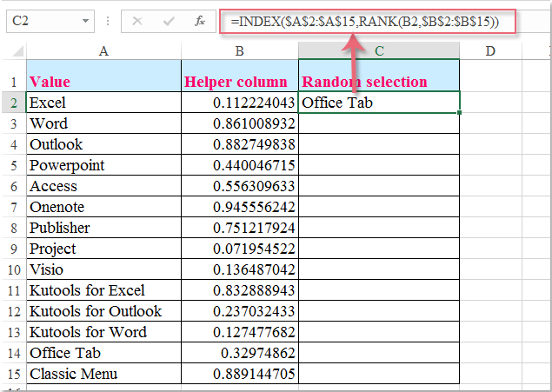The width and height of the screenshot is (552, 392).
Task: Select the cell 'Kutools for Outlook'
Action: 103,311
